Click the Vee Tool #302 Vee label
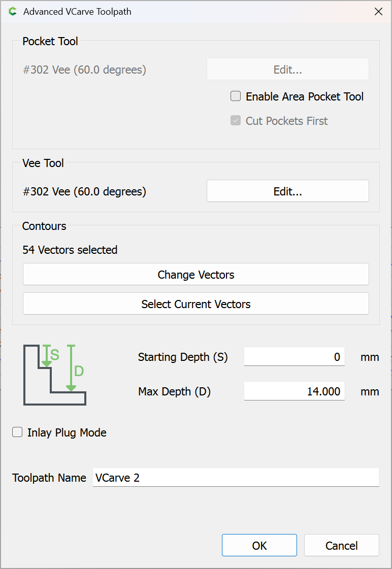The height and width of the screenshot is (569, 392). [x=85, y=191]
